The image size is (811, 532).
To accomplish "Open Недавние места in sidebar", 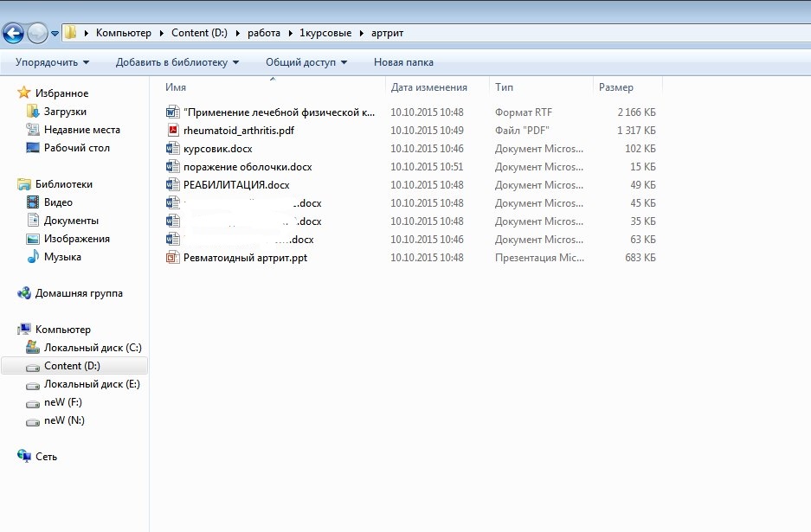I will tap(81, 129).
